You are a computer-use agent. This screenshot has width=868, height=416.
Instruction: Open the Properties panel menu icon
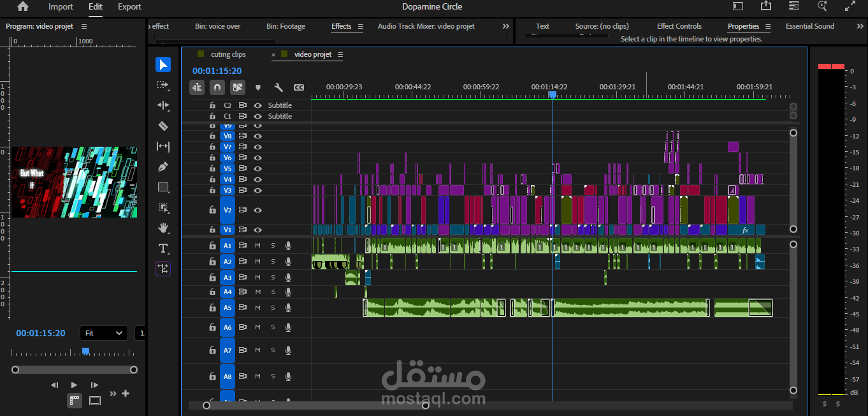click(x=768, y=26)
